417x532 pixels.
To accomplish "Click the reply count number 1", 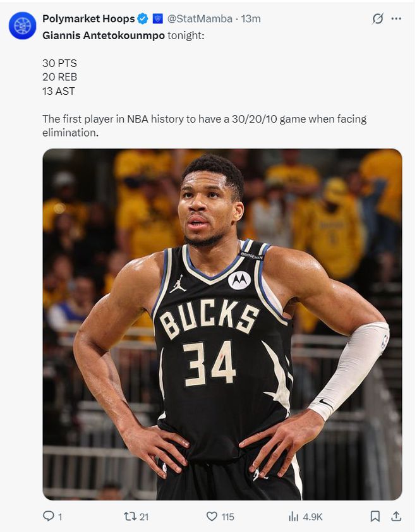I will [x=60, y=517].
